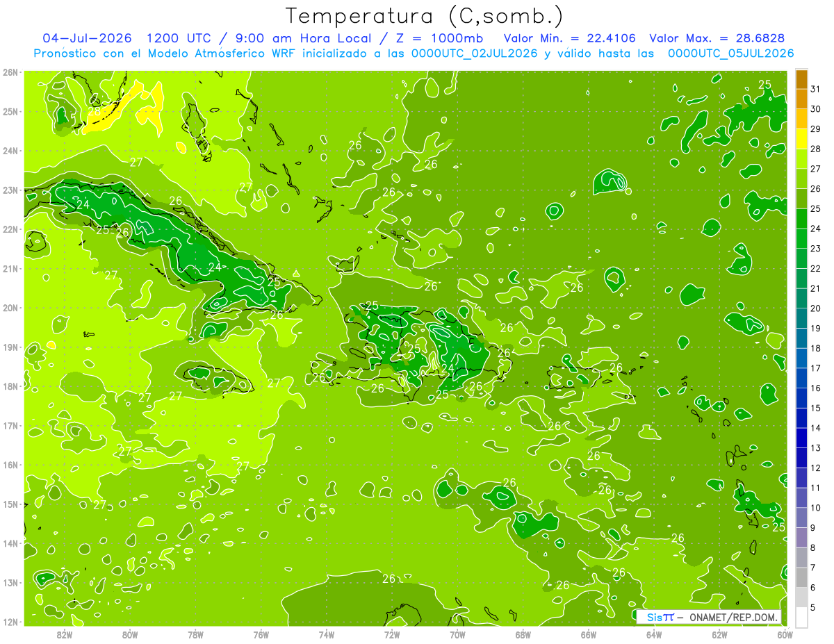Click the "64W" longitude axis label
834x644 pixels.
pos(654,634)
